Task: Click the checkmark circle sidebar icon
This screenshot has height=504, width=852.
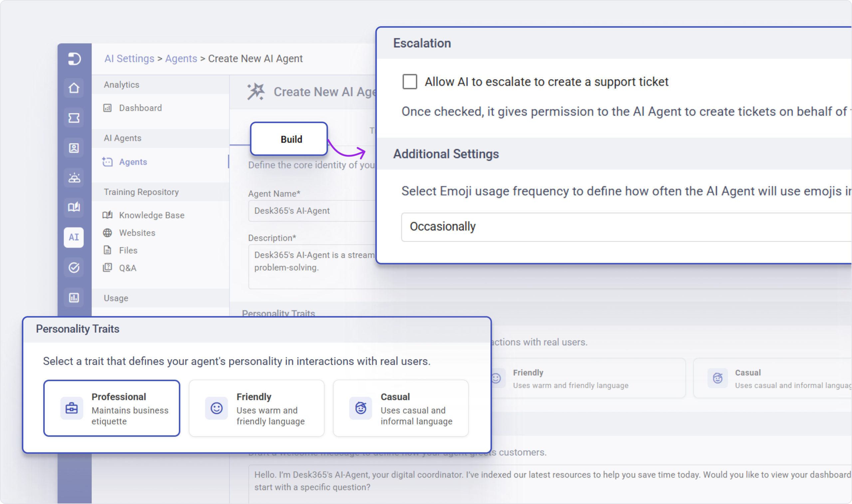Action: coord(74,267)
